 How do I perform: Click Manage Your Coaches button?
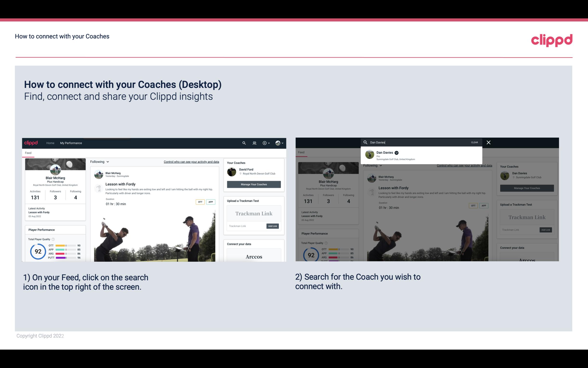tap(253, 184)
